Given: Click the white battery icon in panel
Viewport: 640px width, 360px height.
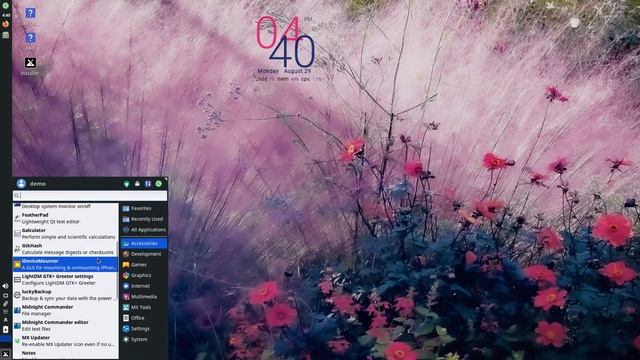Looking at the screenshot, I should tap(5, 329).
